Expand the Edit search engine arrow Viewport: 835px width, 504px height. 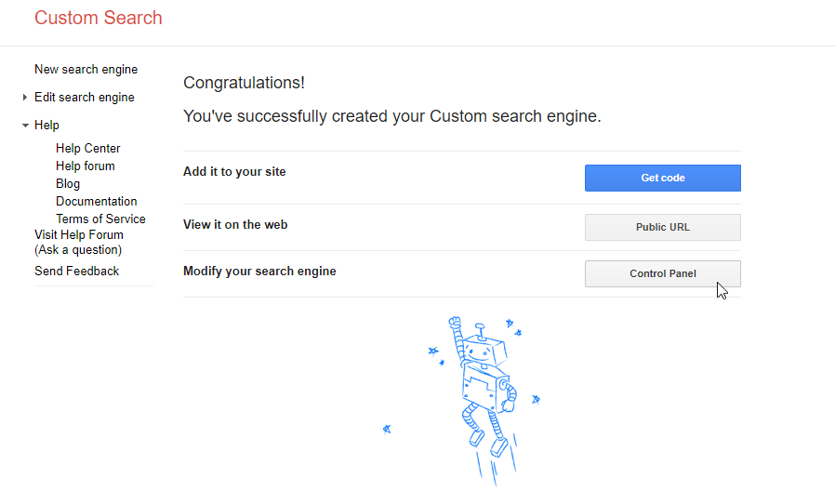tap(24, 97)
